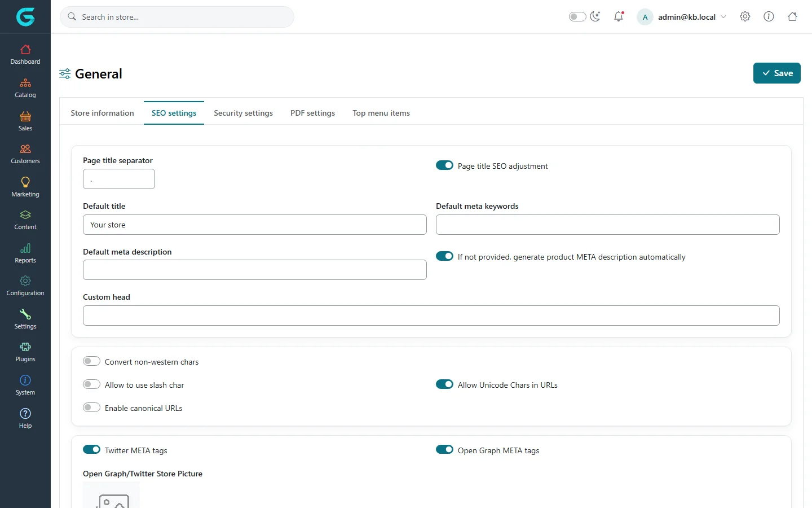The image size is (812, 508).
Task: Select the SEO settings tab
Action: [174, 113]
